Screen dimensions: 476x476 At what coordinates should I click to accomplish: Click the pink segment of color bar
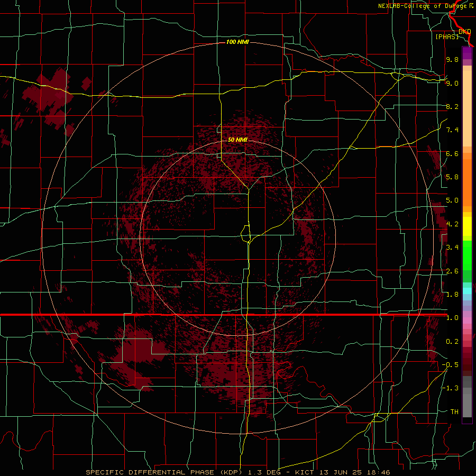pos(467,321)
